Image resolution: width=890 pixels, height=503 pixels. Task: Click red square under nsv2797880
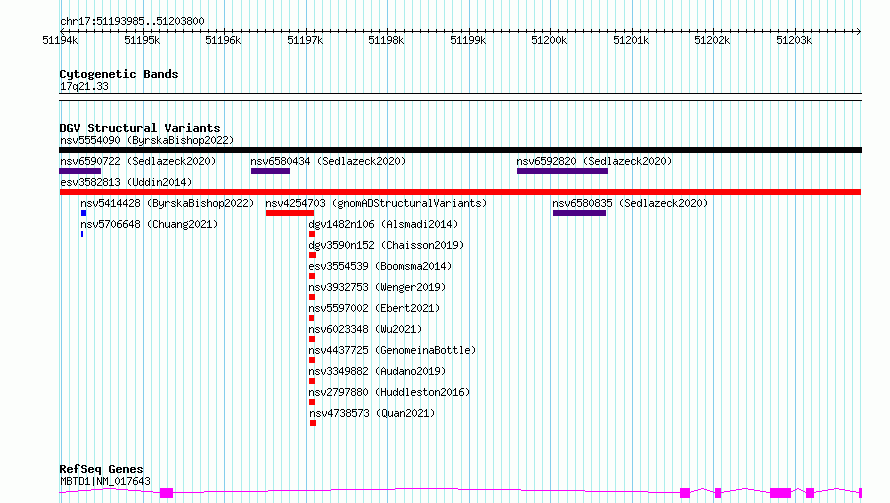[x=312, y=402]
